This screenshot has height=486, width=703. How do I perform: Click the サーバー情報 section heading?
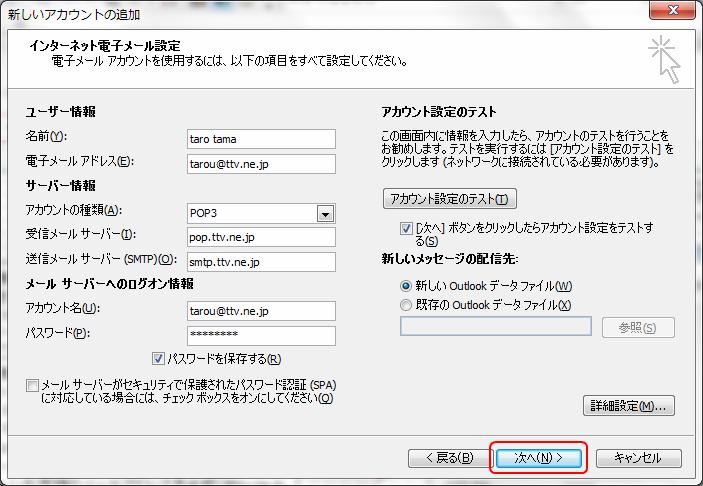coord(61,186)
